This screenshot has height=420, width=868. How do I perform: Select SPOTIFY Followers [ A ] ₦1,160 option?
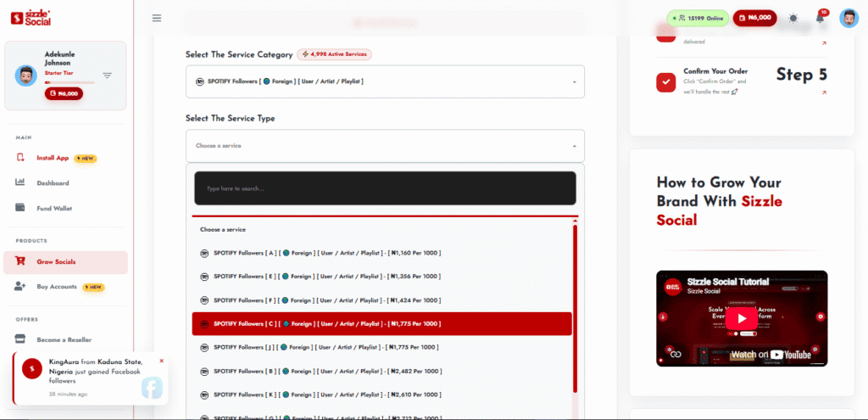coord(382,253)
